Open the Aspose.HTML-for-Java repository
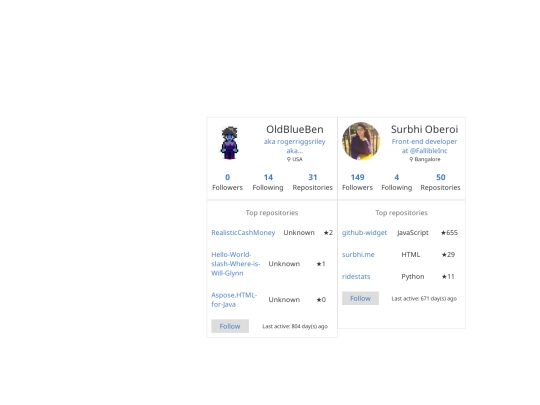 tap(234, 300)
